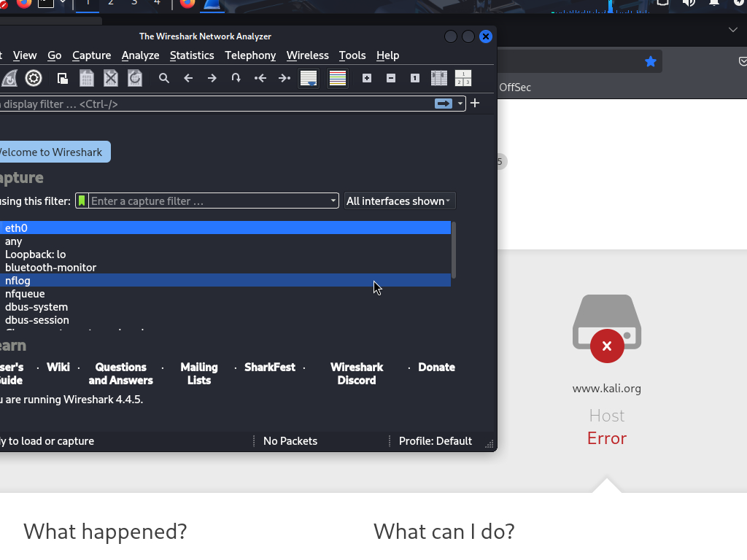Click the find packet magnifier icon

[164, 78]
